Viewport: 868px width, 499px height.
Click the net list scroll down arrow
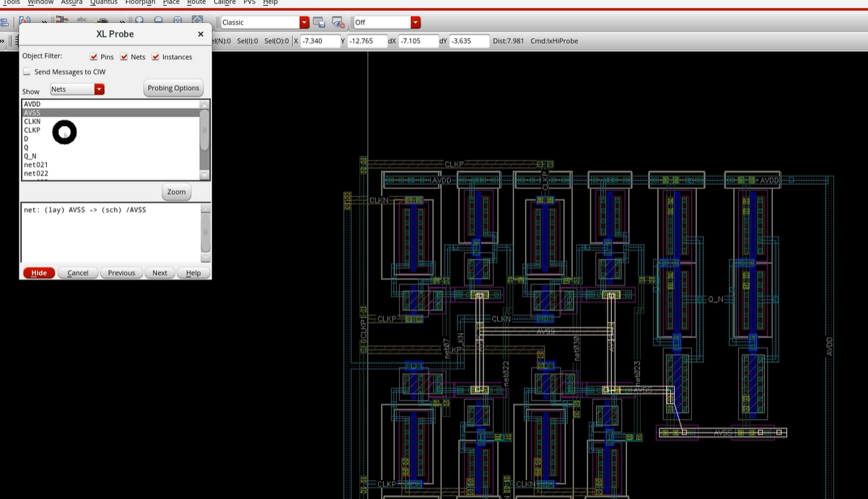click(205, 175)
